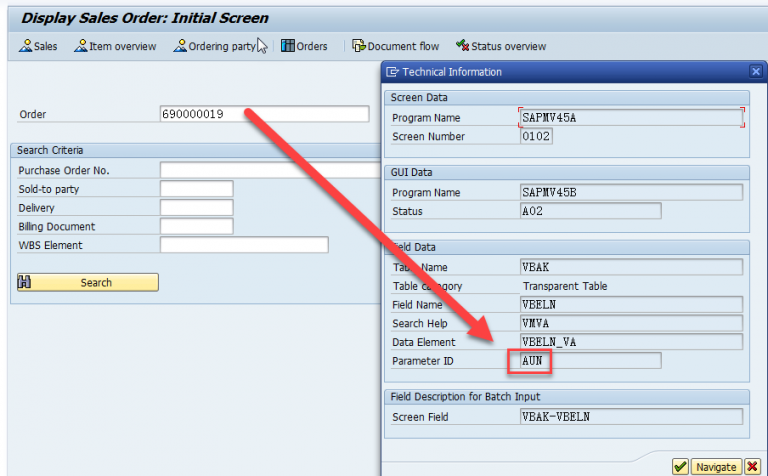The image size is (768, 476).
Task: Cancel dialog with the red X icon
Action: pos(752,467)
